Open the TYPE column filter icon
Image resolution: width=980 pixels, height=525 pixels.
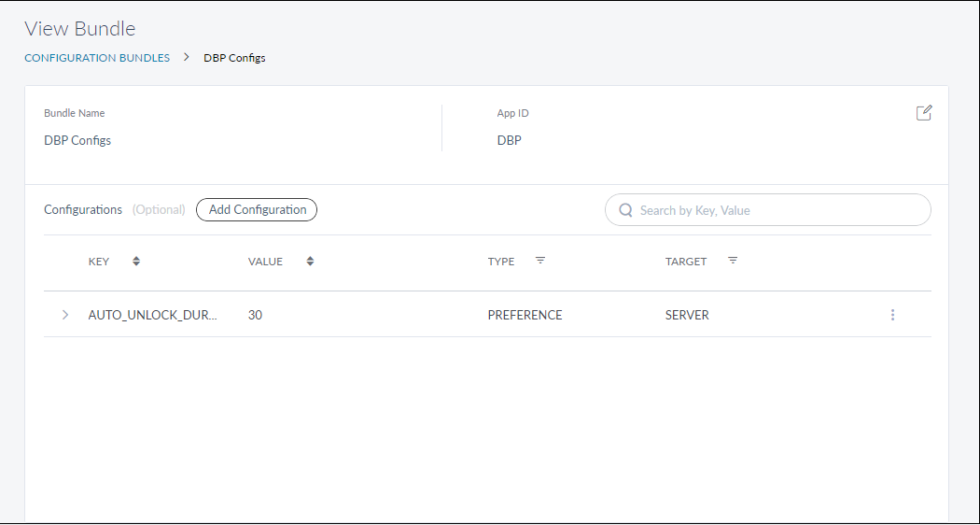tap(540, 261)
